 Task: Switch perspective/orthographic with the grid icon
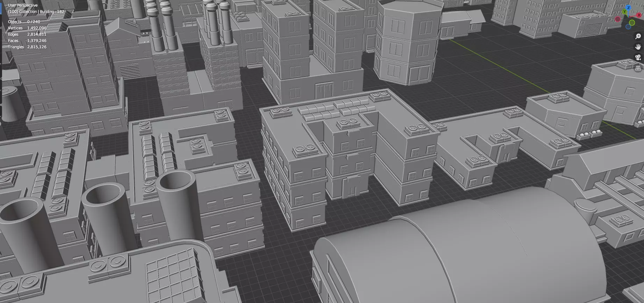point(638,68)
